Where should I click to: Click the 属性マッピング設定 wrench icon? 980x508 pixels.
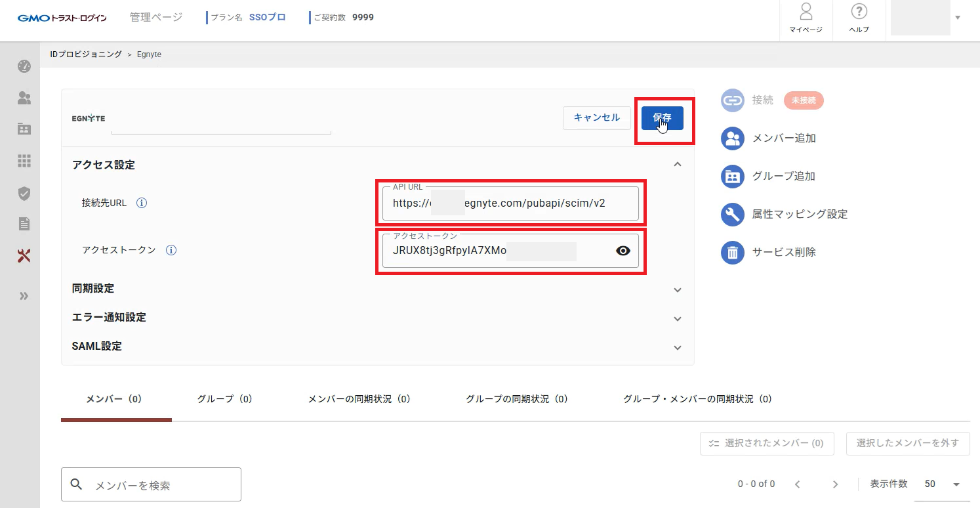click(x=732, y=215)
